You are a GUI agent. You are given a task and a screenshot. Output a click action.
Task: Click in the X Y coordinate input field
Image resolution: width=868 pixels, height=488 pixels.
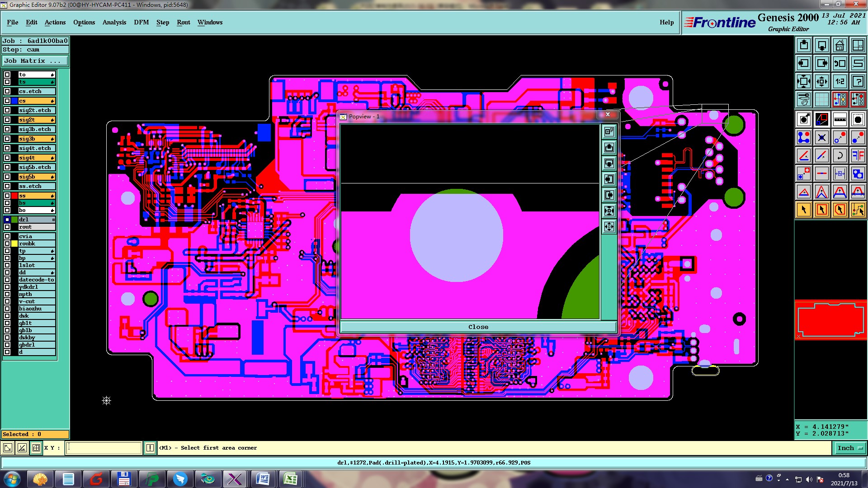tap(104, 448)
